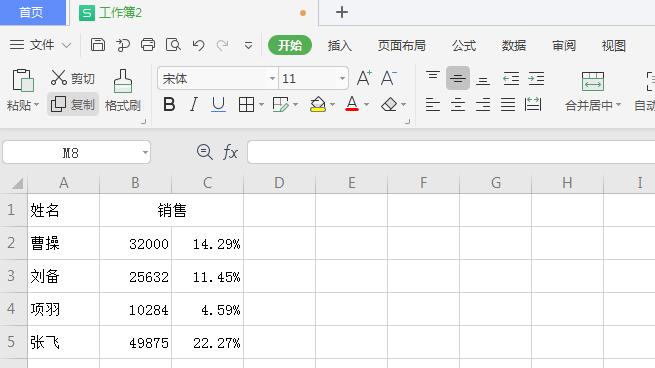The image size is (655, 368).
Task: Expand the 文件 menu arrow
Action: 66,45
